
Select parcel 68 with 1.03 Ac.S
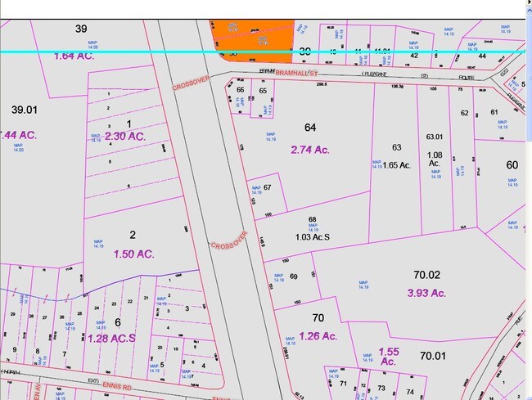(312, 229)
